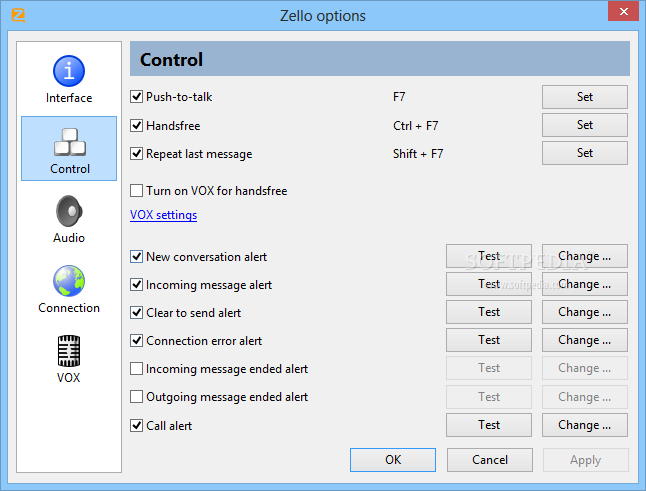This screenshot has width=646, height=491.
Task: Toggle Incoming message alert checkbox
Action: point(136,285)
